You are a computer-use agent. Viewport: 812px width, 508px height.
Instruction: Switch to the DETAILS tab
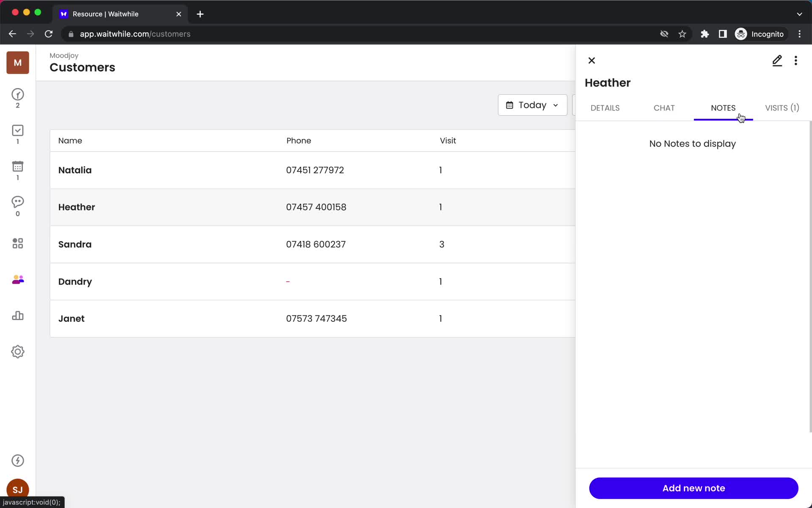point(604,108)
